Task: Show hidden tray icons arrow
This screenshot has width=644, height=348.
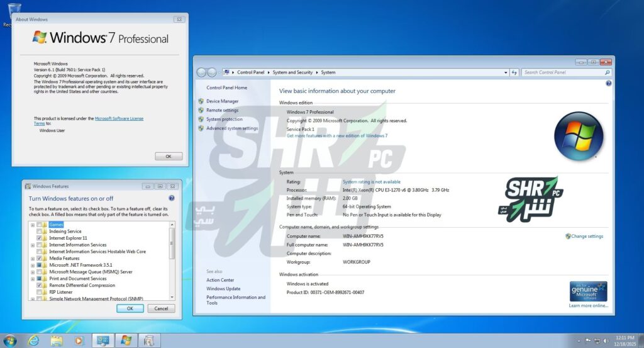Action: point(579,341)
